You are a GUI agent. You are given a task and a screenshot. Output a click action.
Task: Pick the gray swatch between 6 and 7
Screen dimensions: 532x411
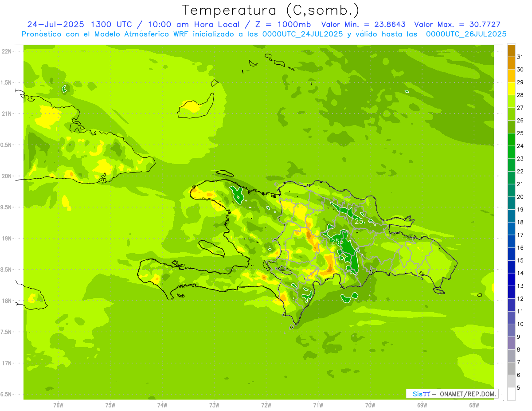(x=511, y=368)
